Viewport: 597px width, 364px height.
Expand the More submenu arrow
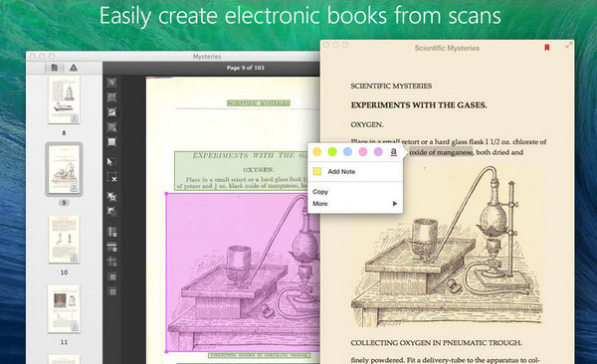pos(395,204)
